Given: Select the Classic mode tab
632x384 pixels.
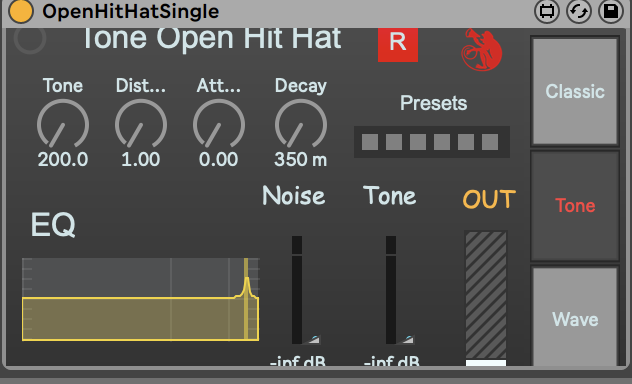Looking at the screenshot, I should click(x=575, y=91).
